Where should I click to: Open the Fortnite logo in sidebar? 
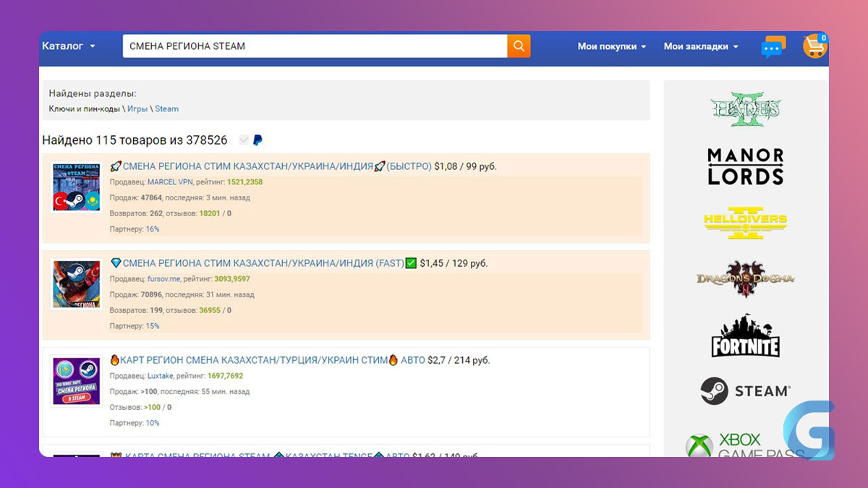coord(746,335)
